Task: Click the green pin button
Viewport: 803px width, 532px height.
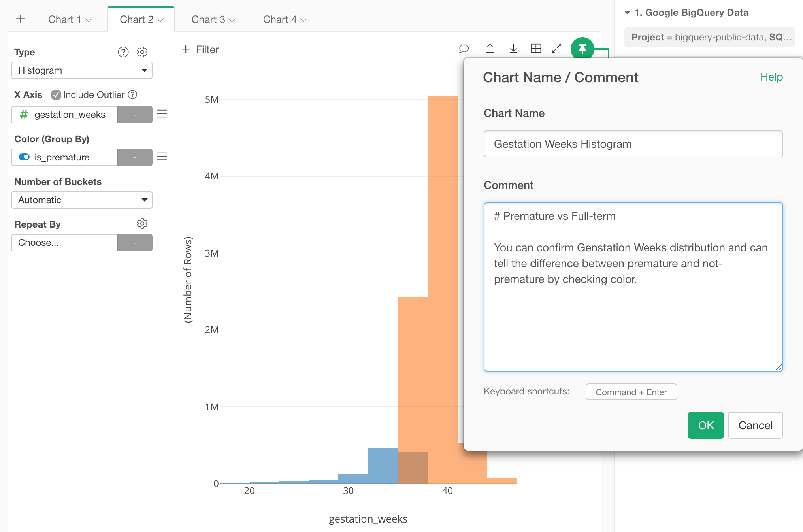Action: pyautogui.click(x=582, y=49)
